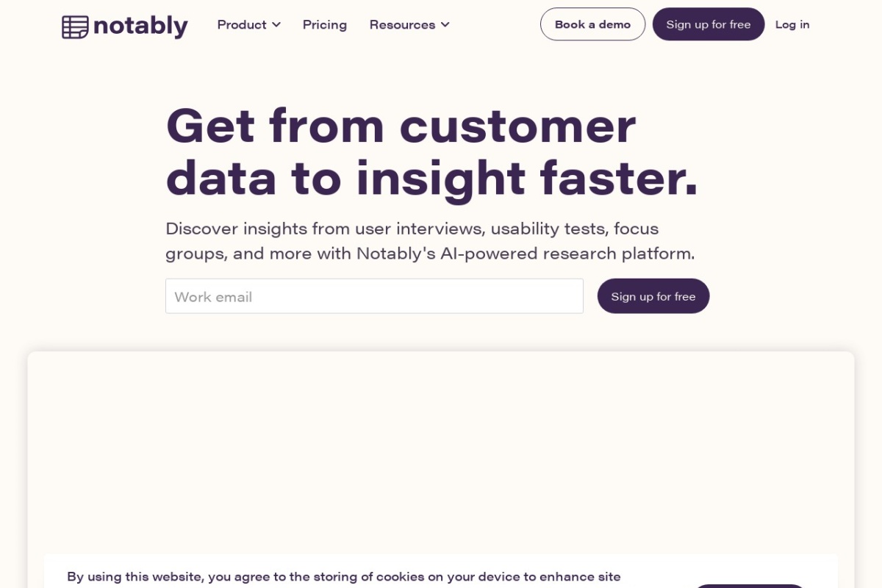Expand the chevron beside Resources
The image size is (882, 588).
point(445,25)
